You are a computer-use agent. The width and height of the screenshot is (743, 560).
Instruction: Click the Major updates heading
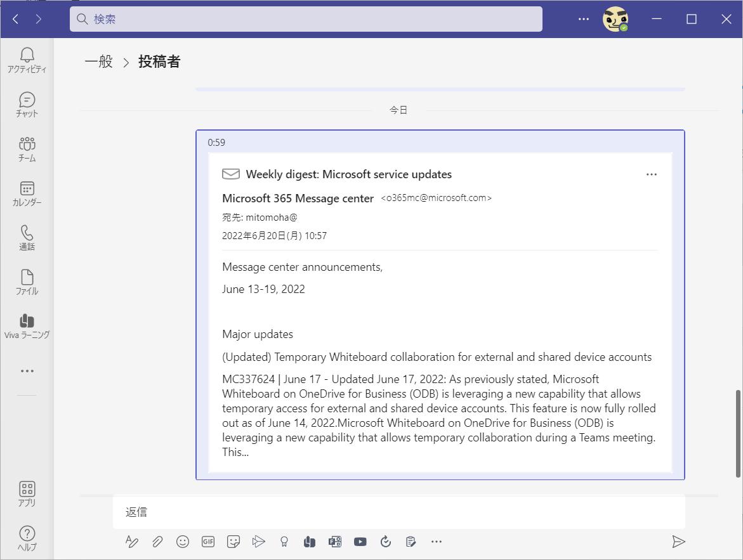pos(258,334)
